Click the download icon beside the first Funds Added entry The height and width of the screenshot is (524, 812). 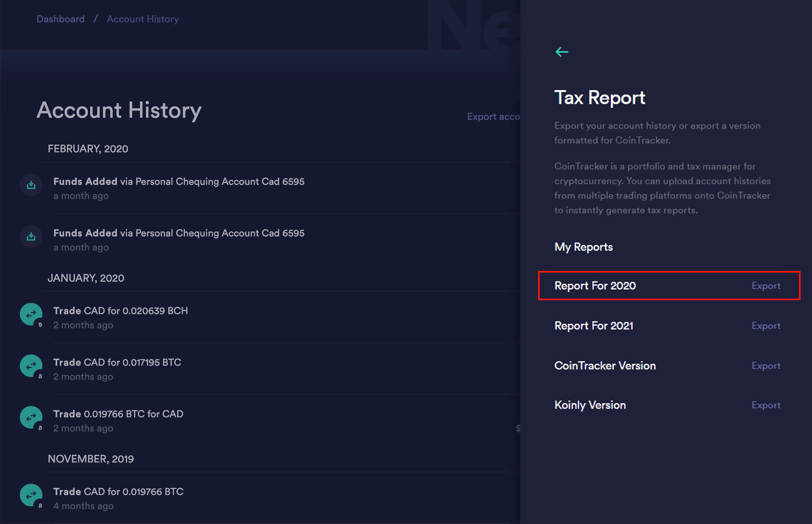[31, 185]
